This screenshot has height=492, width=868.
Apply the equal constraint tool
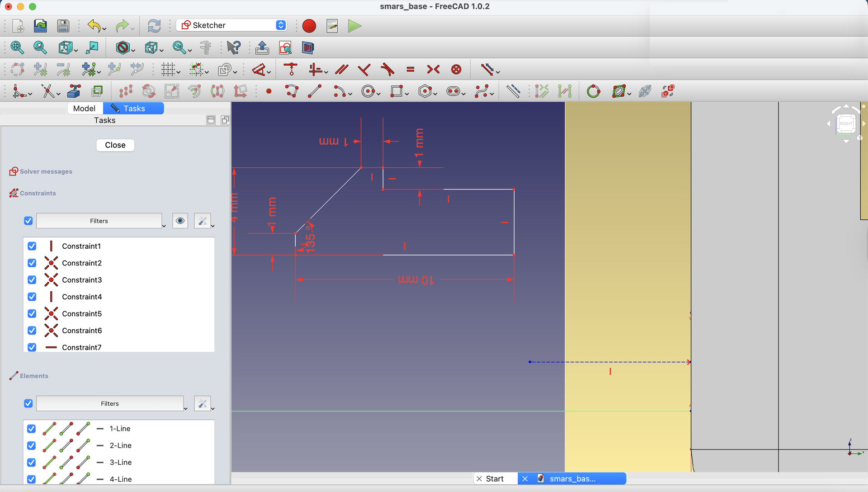tap(410, 69)
